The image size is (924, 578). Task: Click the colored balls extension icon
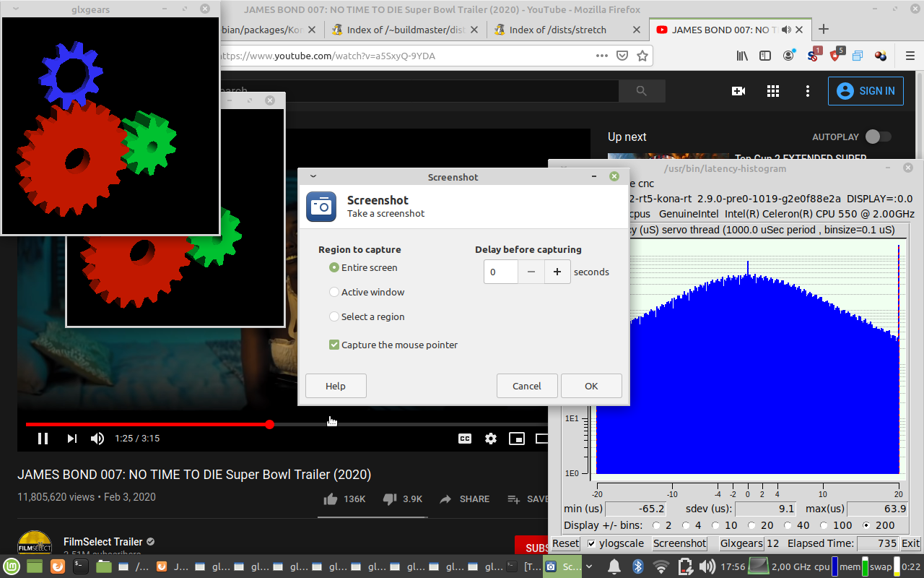pyautogui.click(x=881, y=56)
